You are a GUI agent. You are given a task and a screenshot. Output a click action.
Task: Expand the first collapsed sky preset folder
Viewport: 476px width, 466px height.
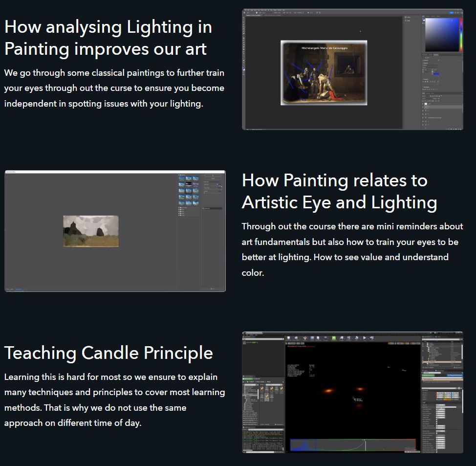tap(180, 207)
